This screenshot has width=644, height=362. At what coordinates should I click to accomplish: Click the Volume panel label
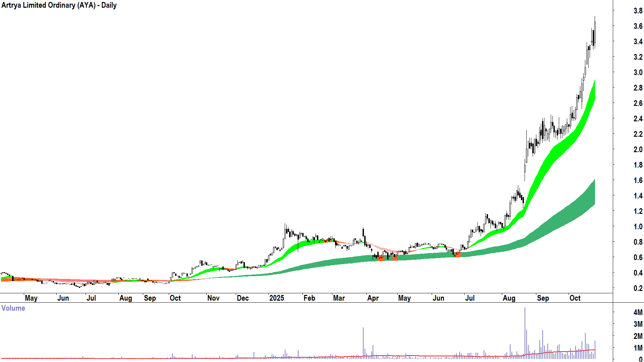click(x=13, y=308)
